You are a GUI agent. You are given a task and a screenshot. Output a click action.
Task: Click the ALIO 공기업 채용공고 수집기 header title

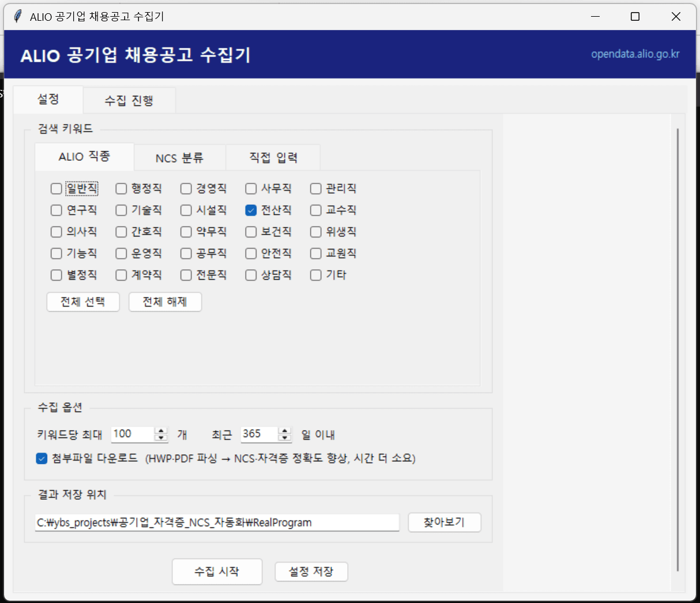point(136,55)
